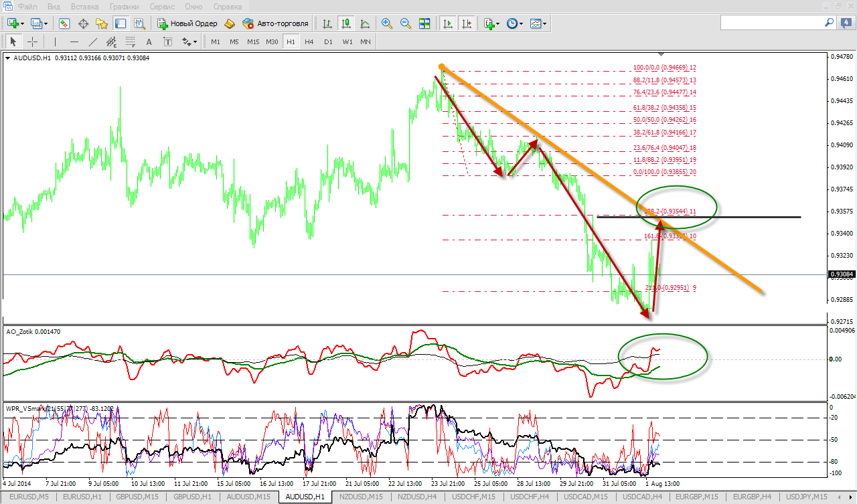Image resolution: width=857 pixels, height=504 pixels.
Task: Open the Справка menu
Action: click(x=228, y=6)
